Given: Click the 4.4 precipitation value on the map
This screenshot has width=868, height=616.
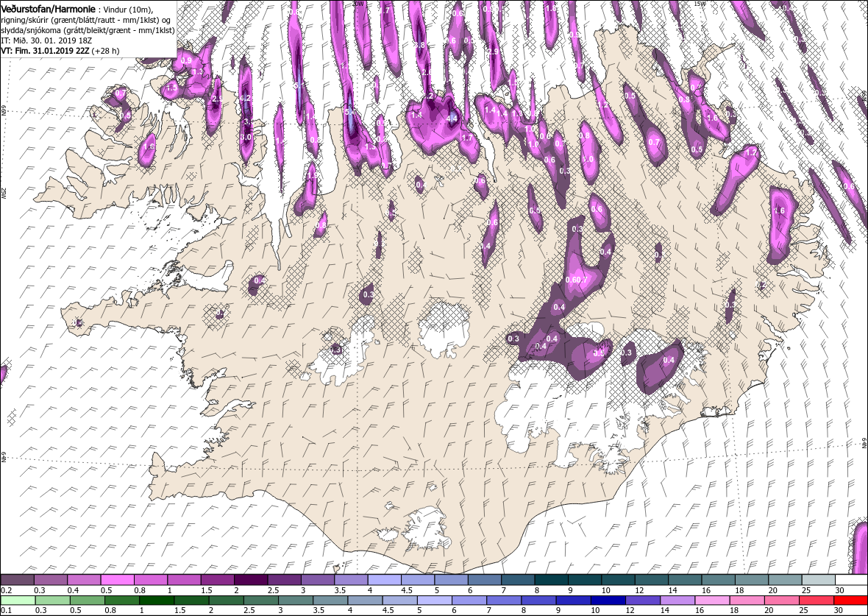Looking at the screenshot, I should [452, 118].
